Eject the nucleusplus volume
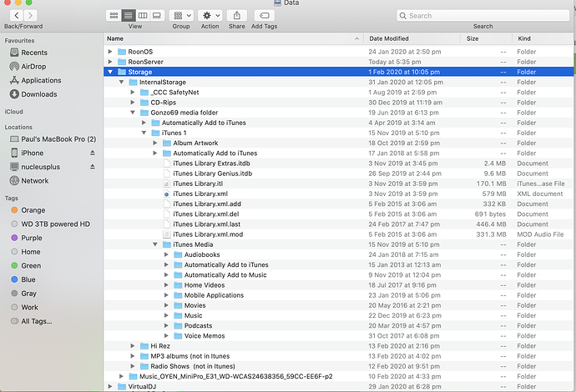Viewport: 576px width, 392px height. [93, 167]
